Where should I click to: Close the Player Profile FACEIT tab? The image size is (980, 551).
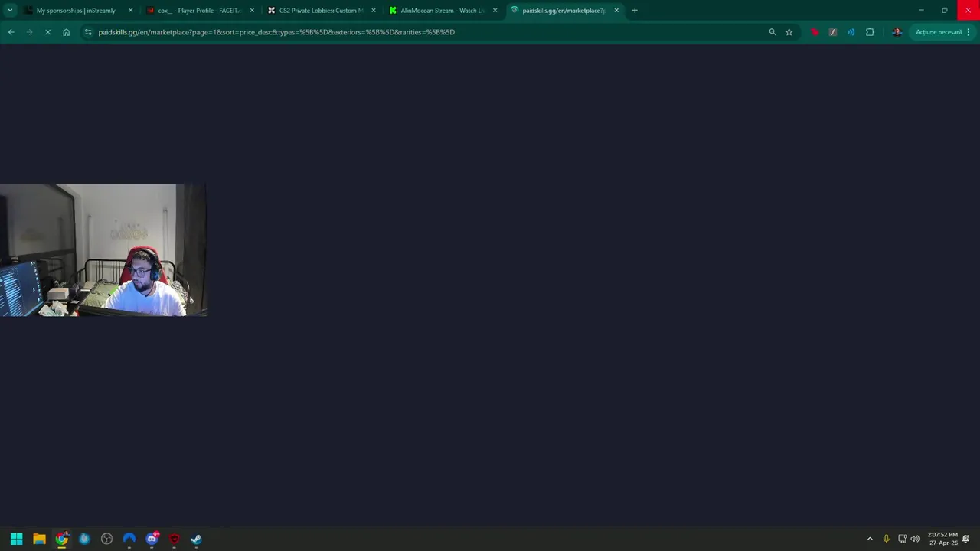(x=252, y=11)
